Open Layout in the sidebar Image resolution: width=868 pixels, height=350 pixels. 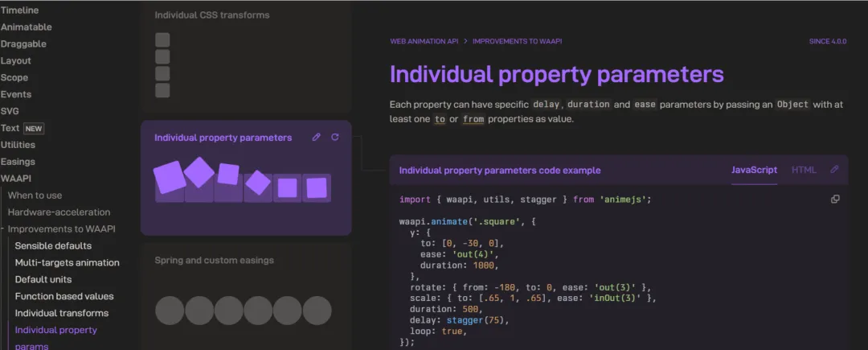point(15,60)
